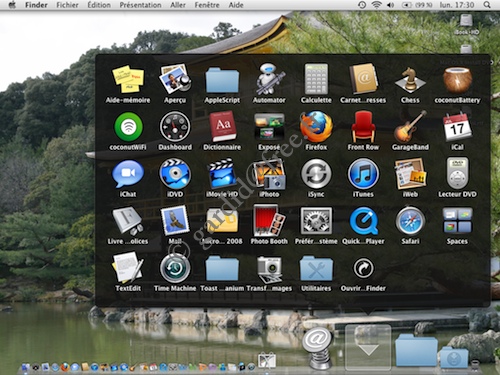The image size is (500, 375).
Task: Open Safari browser from the grid
Action: (410, 221)
